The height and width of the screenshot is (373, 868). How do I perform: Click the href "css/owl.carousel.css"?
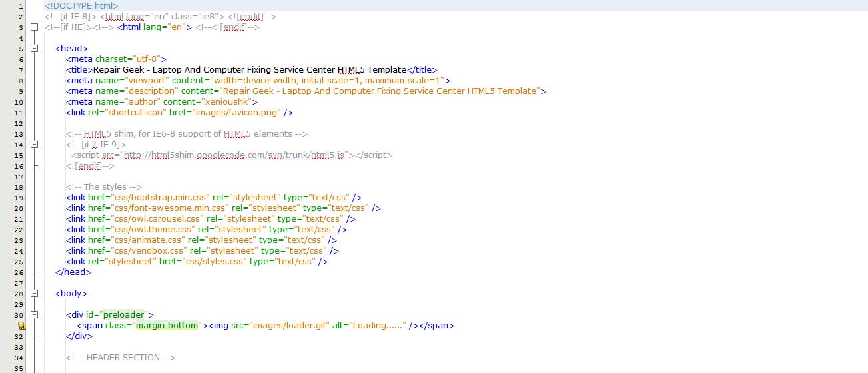point(156,219)
